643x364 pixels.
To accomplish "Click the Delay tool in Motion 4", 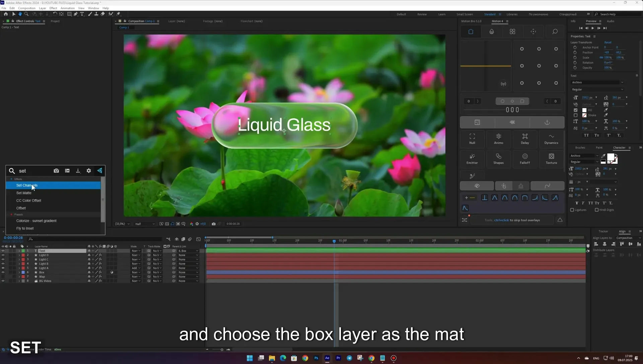I will tap(525, 139).
